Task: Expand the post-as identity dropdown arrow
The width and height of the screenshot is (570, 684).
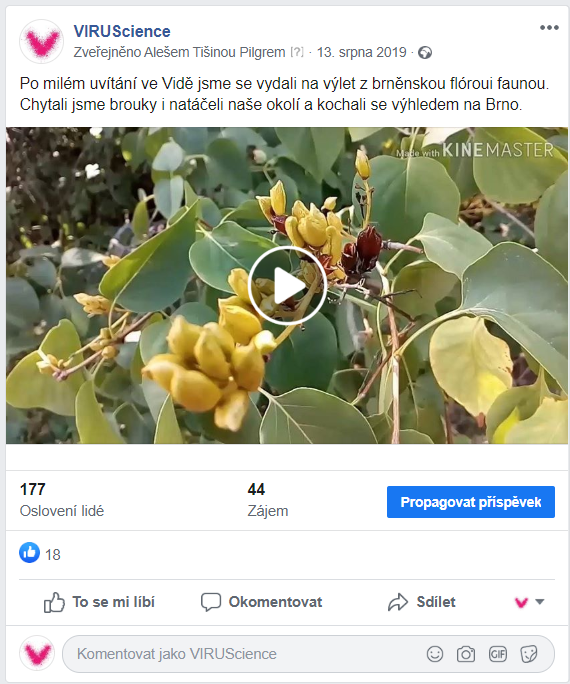Action: click(x=539, y=602)
